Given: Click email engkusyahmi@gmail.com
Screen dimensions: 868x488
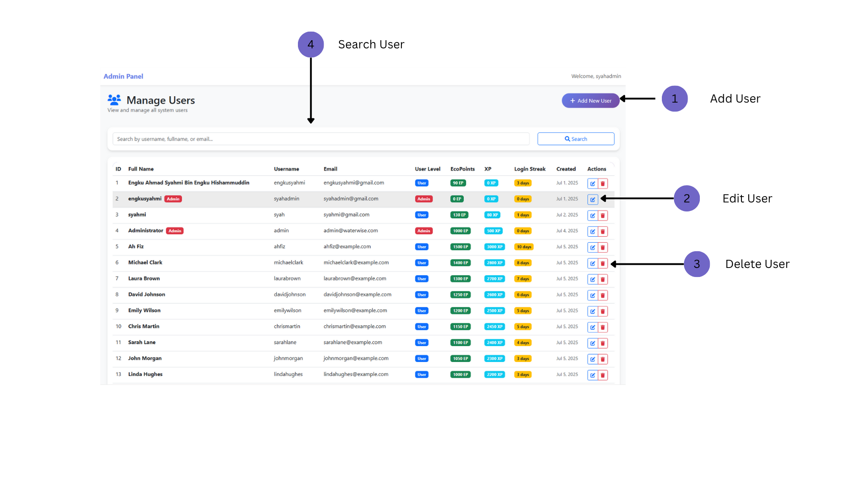Looking at the screenshot, I should pyautogui.click(x=354, y=183).
